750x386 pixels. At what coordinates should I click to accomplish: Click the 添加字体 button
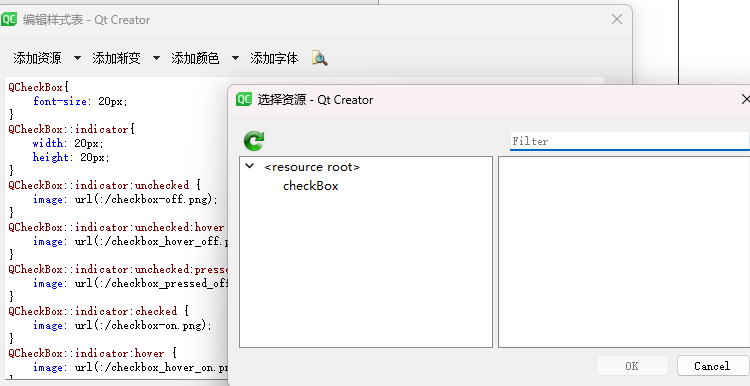(274, 58)
